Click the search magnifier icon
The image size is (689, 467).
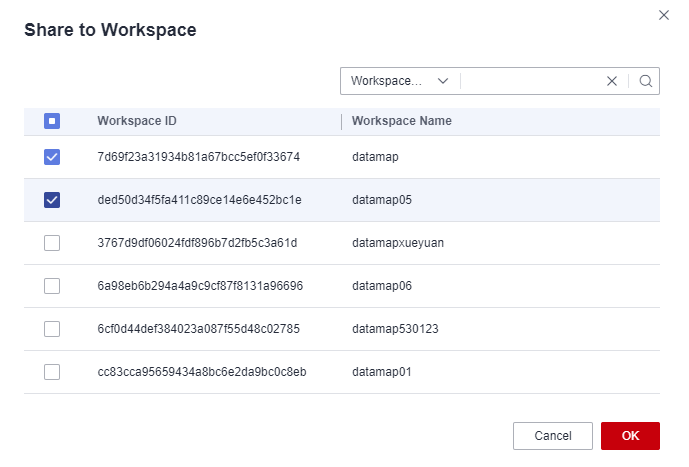(x=645, y=81)
